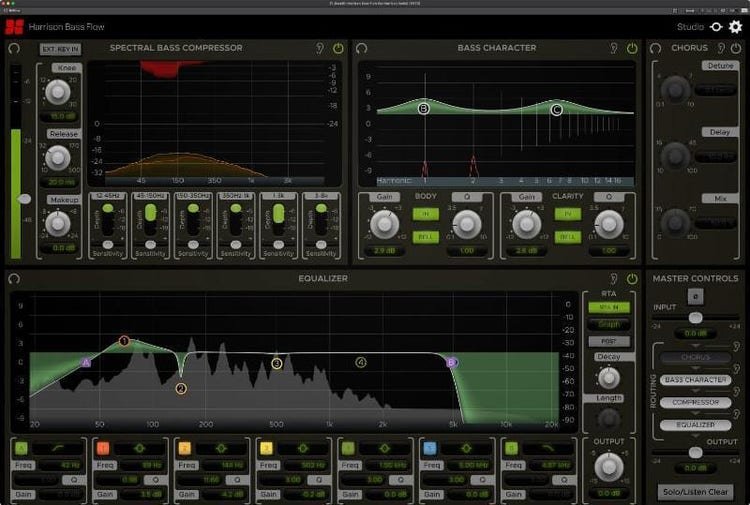Screen dimensions: 750x505
Task: Click the RTA Graph button
Action: tap(608, 324)
